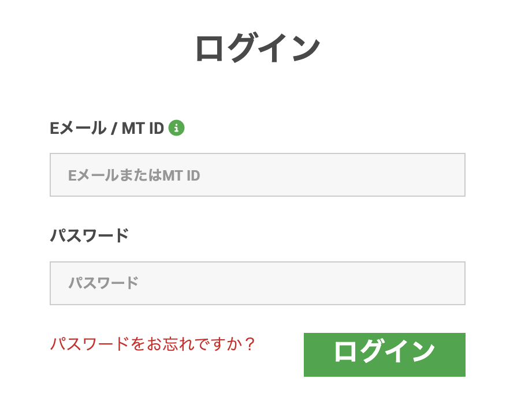Open password recovery via the red text
The height and width of the screenshot is (420, 521).
click(x=152, y=344)
